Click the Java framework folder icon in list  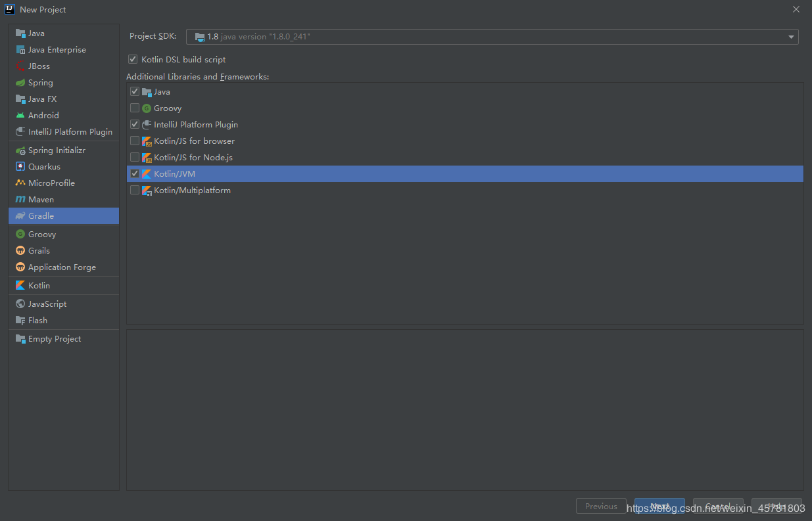click(147, 91)
